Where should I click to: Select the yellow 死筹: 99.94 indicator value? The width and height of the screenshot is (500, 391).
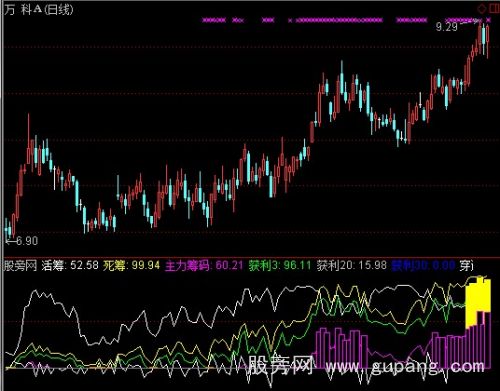click(x=132, y=266)
